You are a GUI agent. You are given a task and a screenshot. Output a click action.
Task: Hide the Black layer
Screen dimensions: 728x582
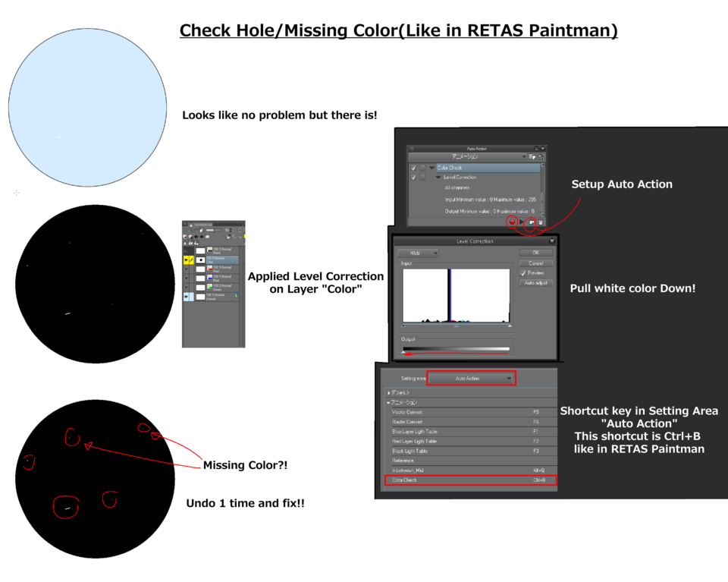coord(186,251)
